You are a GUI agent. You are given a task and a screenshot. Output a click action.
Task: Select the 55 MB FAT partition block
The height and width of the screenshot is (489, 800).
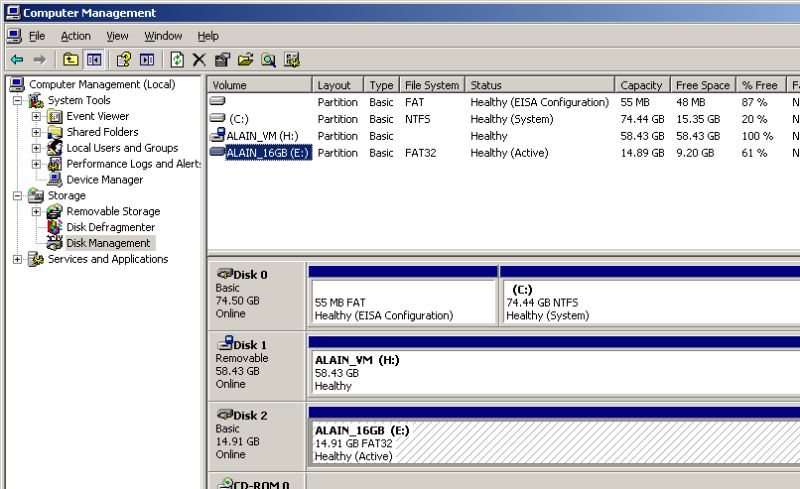pyautogui.click(x=403, y=302)
